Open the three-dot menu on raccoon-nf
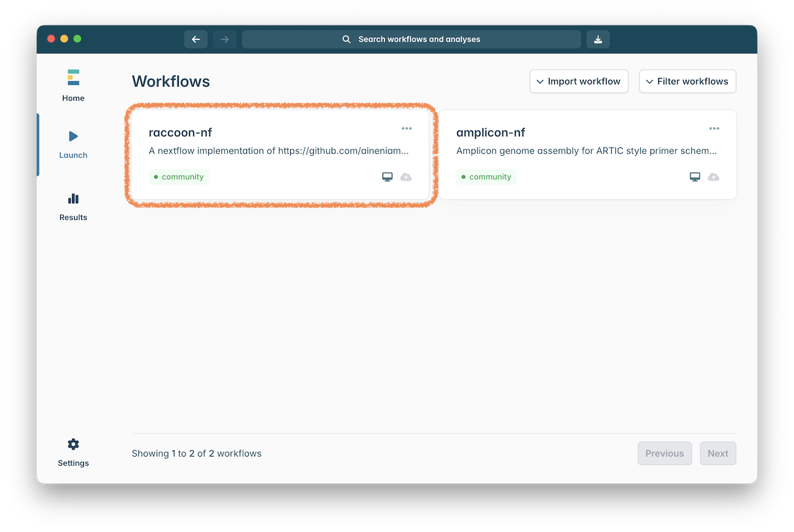The width and height of the screenshot is (794, 532). tap(406, 128)
